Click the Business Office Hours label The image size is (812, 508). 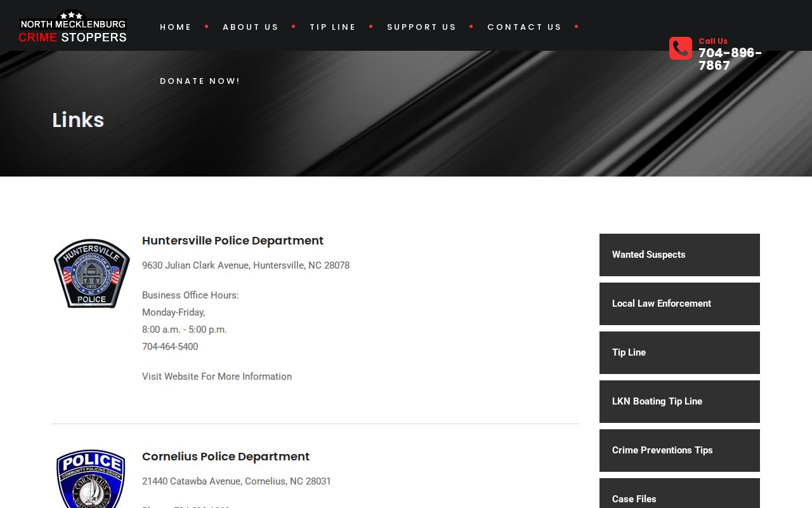point(190,295)
